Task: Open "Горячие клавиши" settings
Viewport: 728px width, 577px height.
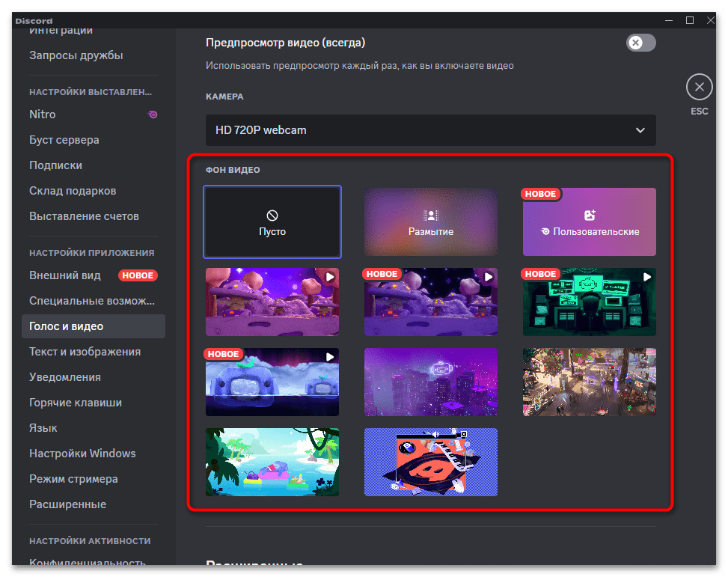Action: pos(76,402)
